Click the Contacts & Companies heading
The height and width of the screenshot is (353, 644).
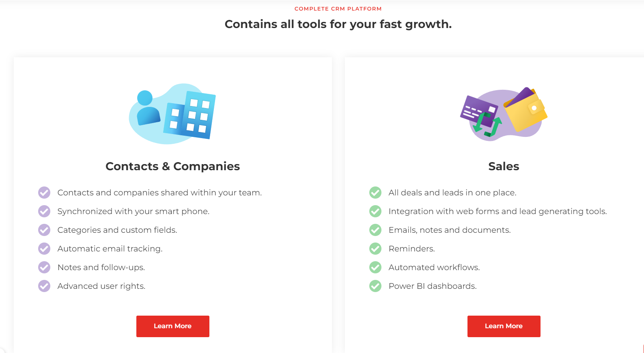[x=172, y=166]
